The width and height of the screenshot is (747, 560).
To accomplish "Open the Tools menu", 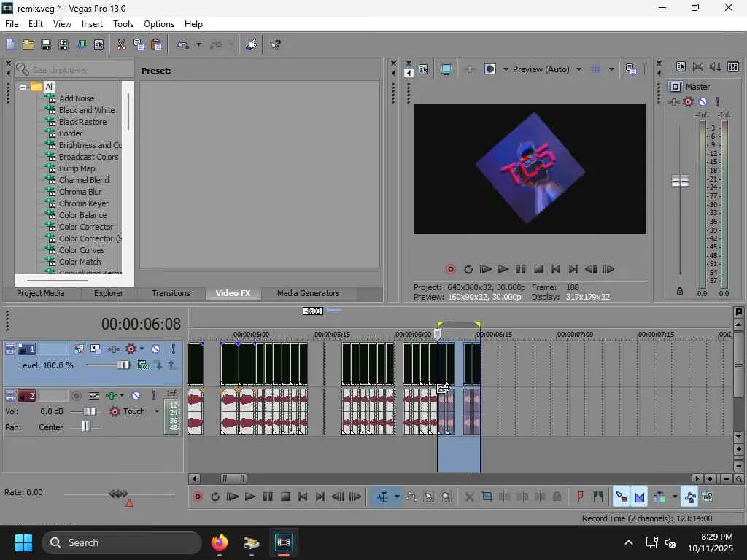I will [x=123, y=24].
